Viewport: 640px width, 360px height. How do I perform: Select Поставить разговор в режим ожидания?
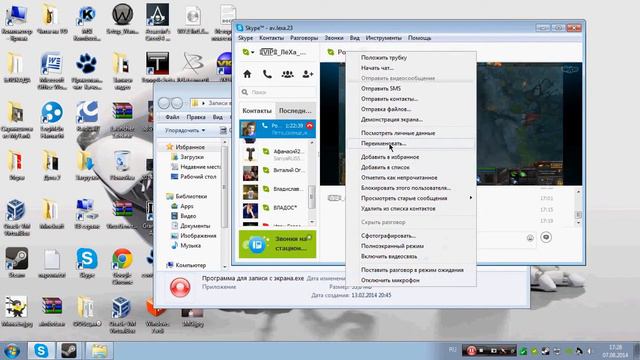tap(411, 270)
